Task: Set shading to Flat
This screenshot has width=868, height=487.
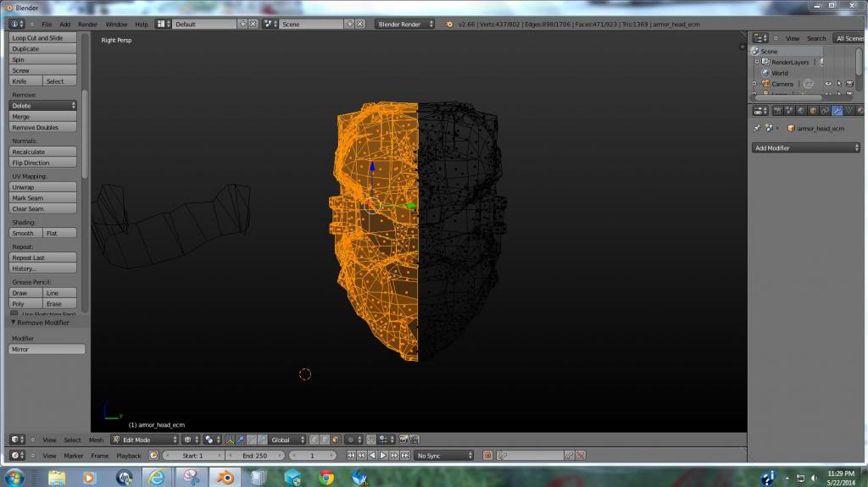Action: [x=60, y=234]
